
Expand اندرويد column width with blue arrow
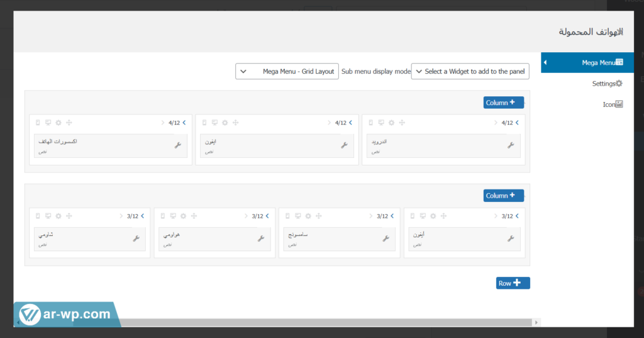click(x=517, y=123)
